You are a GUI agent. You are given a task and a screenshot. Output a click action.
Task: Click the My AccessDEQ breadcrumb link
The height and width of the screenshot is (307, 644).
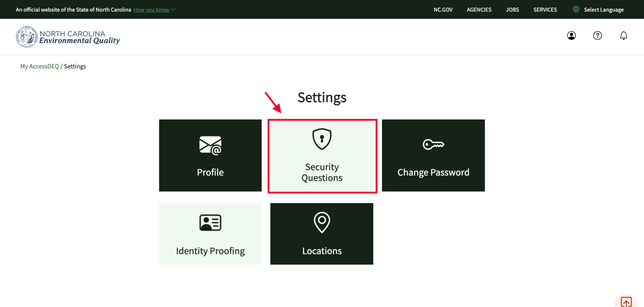[39, 66]
